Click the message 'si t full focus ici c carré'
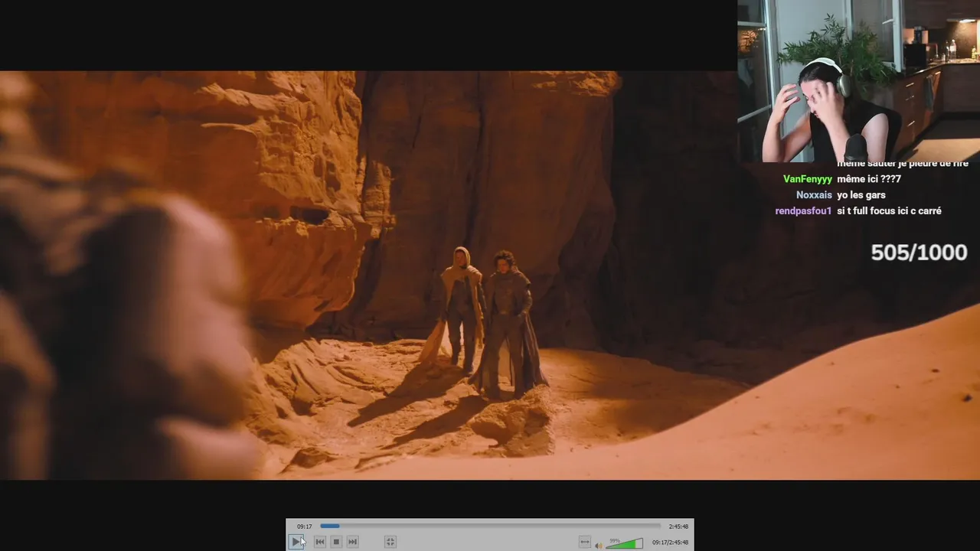980x551 pixels. pos(890,210)
